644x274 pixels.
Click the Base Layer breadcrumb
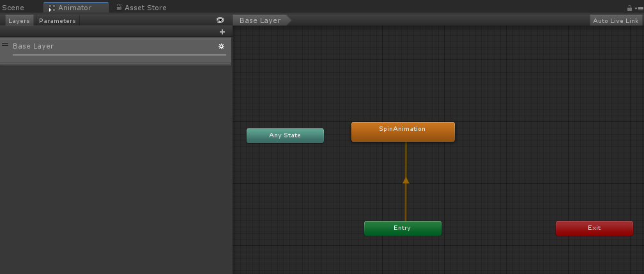point(261,20)
